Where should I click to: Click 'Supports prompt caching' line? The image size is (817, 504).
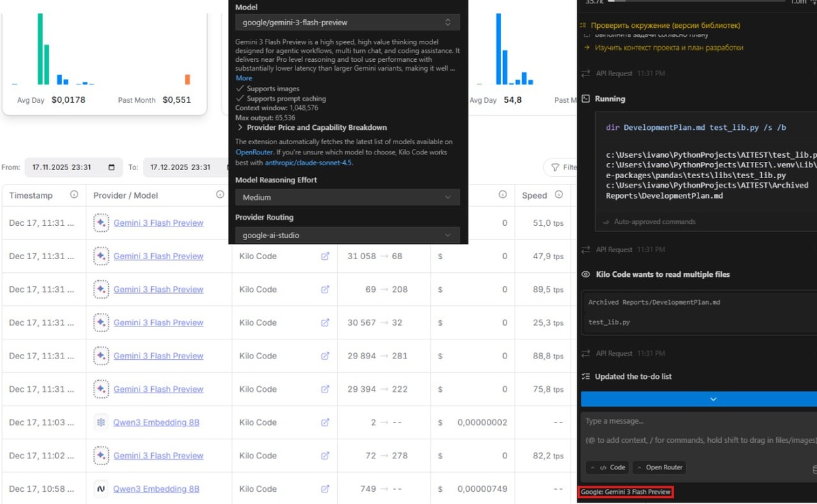(281, 99)
